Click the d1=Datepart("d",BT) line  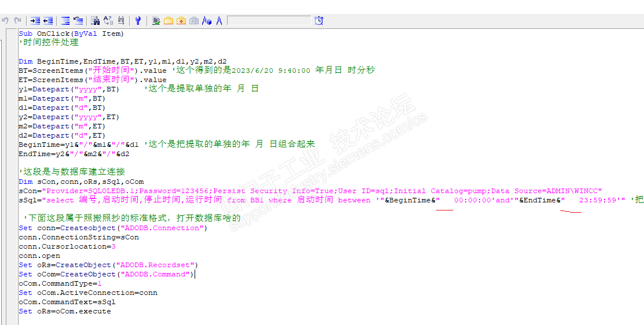pos(62,108)
